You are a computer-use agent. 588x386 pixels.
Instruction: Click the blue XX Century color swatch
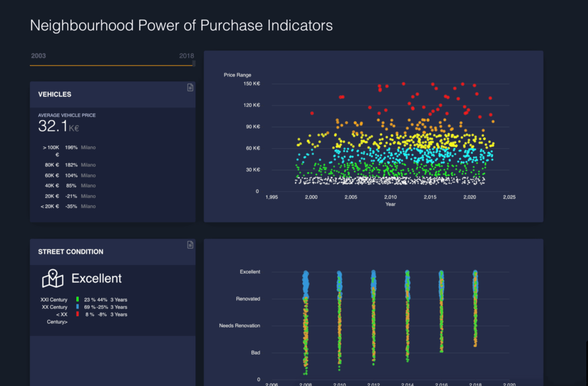77,307
